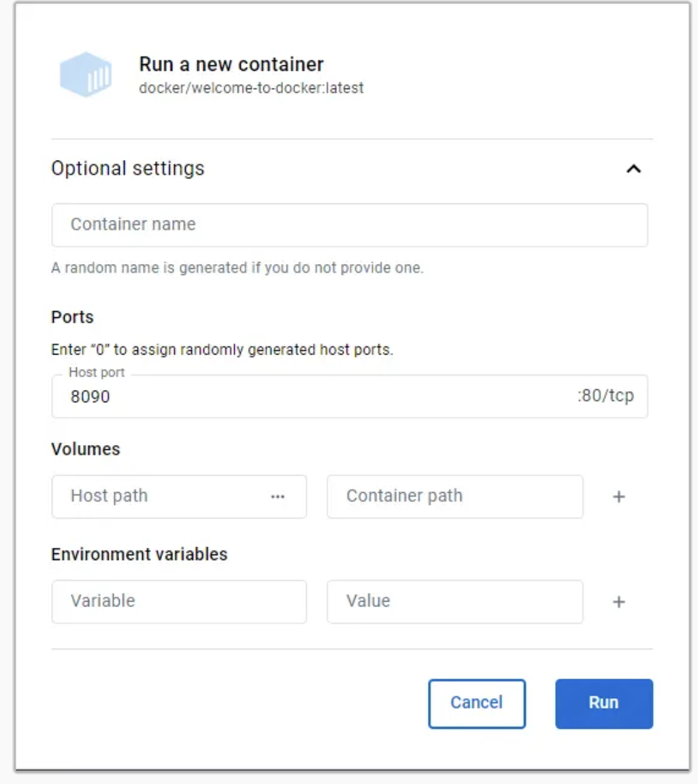Image resolution: width=698 pixels, height=784 pixels.
Task: Add another environment variable with plus icon
Action: (x=618, y=602)
